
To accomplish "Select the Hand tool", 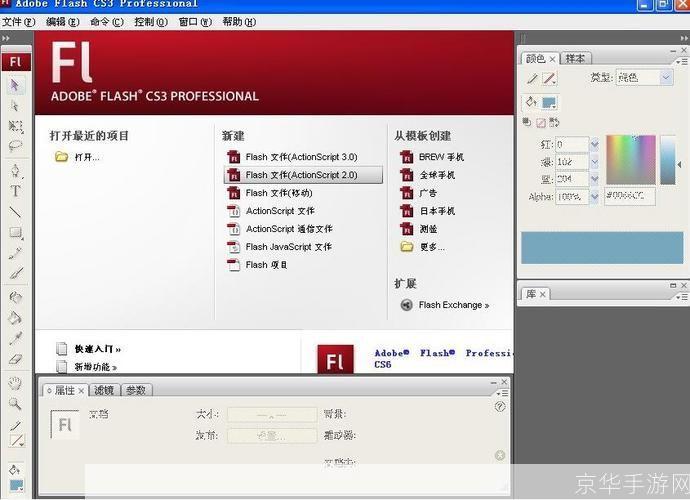I will tap(15, 383).
